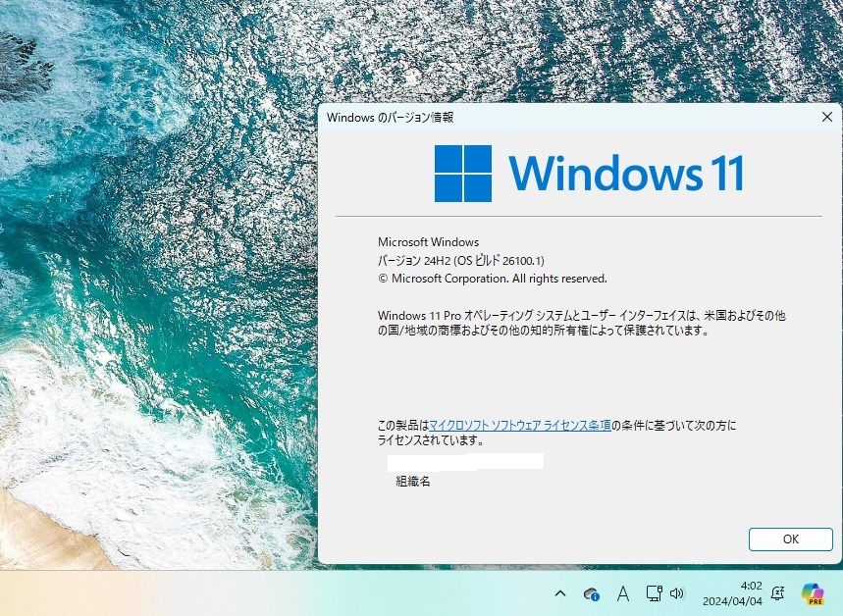Click the バージョン 24H2 (OS ビルド 26100.1) text
The width and height of the screenshot is (843, 616).
(x=460, y=261)
